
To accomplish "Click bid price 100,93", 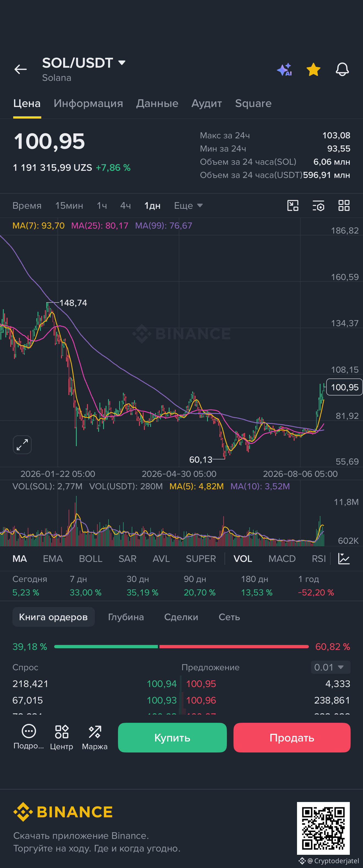I will pyautogui.click(x=161, y=700).
